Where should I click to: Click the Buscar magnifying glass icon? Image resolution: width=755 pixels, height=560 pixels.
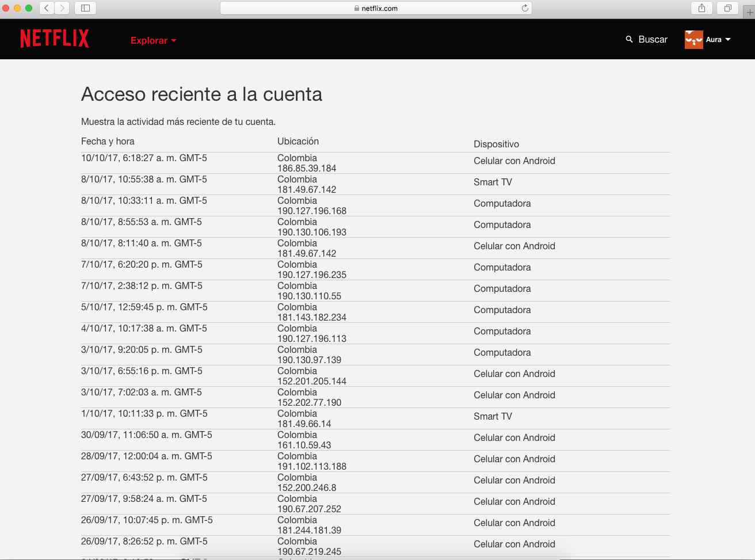(629, 39)
